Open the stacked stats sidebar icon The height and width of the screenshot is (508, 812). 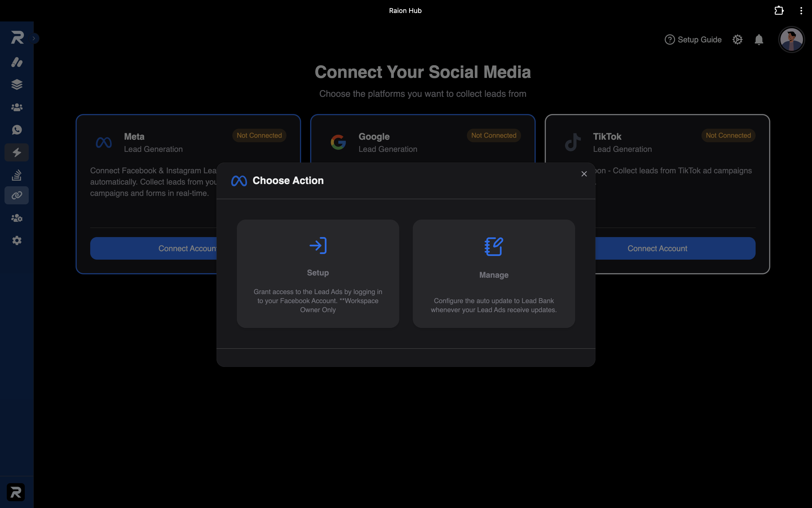click(x=17, y=175)
